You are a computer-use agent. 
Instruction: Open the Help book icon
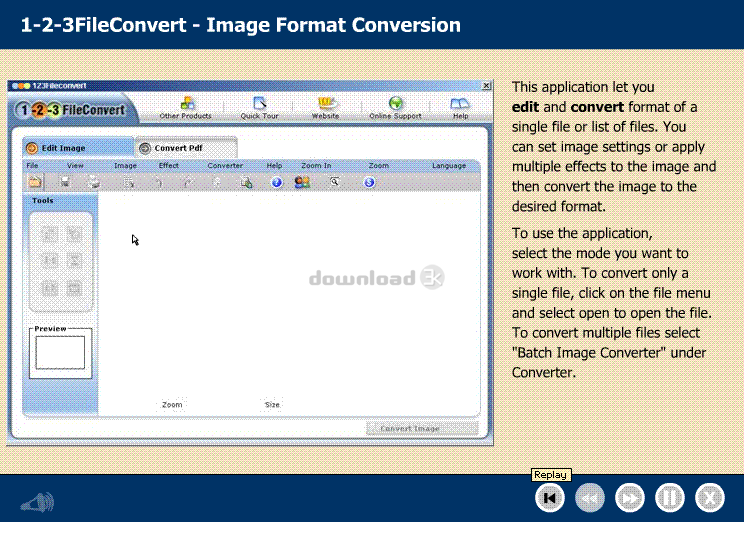[459, 103]
